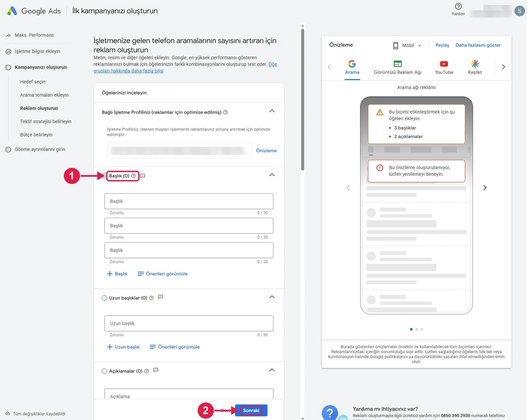Select the Açıklamalar (0) radio circle
The width and height of the screenshot is (527, 420).
pyautogui.click(x=105, y=371)
